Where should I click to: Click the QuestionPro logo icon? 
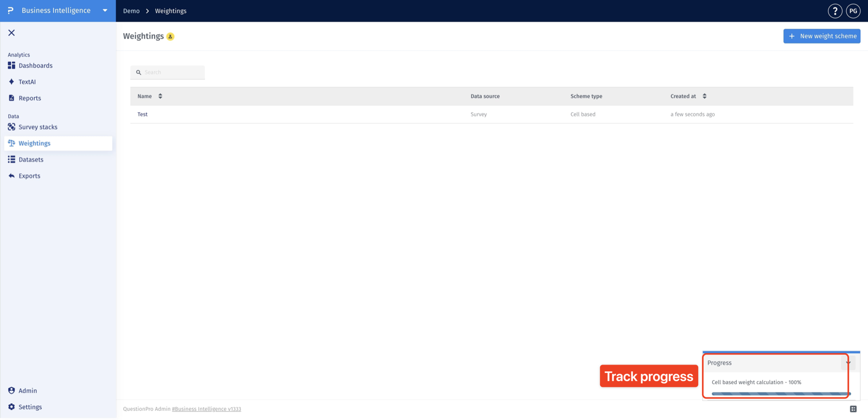pos(10,10)
